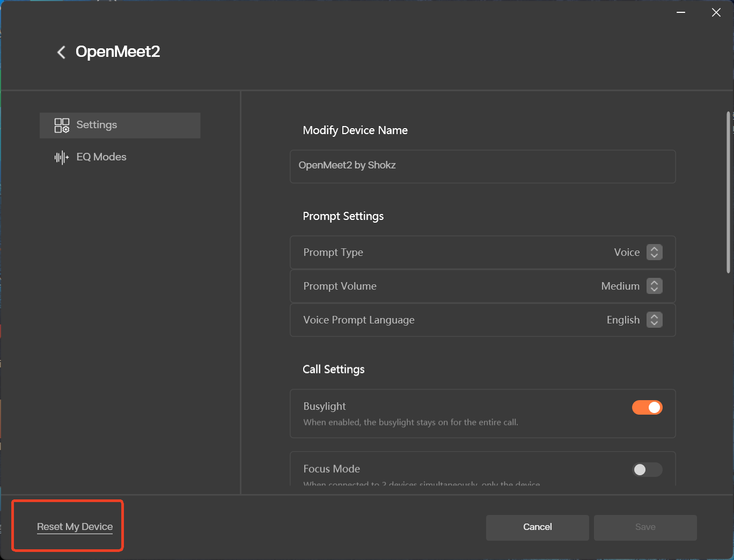
Task: Open the Settings sidebar tab
Action: coord(120,126)
